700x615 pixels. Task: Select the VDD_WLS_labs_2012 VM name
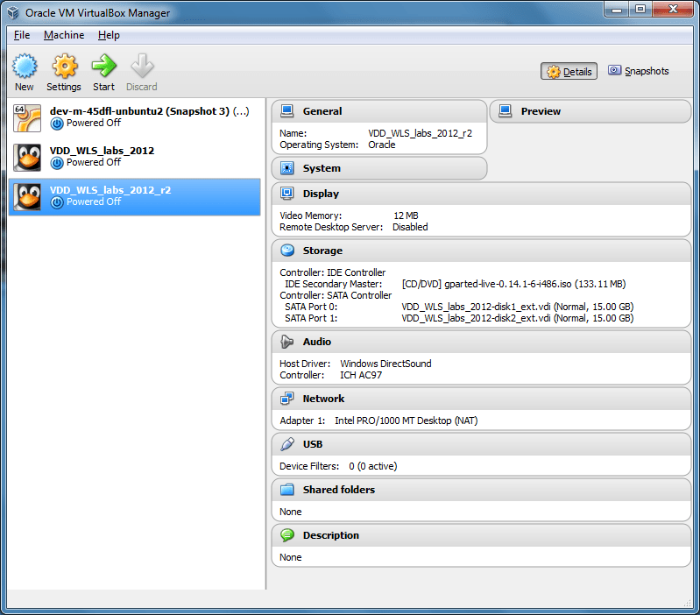pyautogui.click(x=102, y=151)
